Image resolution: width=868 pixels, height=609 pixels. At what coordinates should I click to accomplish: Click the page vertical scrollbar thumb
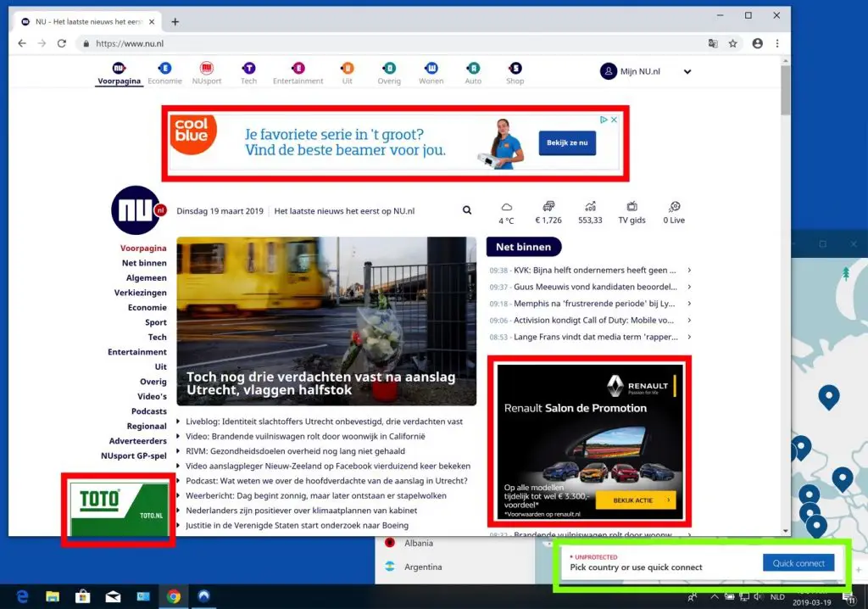point(786,90)
